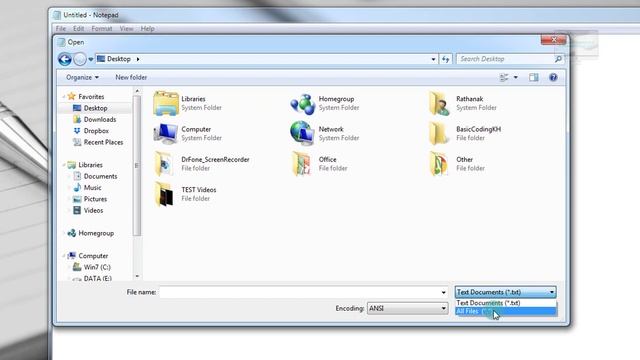Open the Encoding ANSI dropdown
The width and height of the screenshot is (640, 360).
(407, 309)
